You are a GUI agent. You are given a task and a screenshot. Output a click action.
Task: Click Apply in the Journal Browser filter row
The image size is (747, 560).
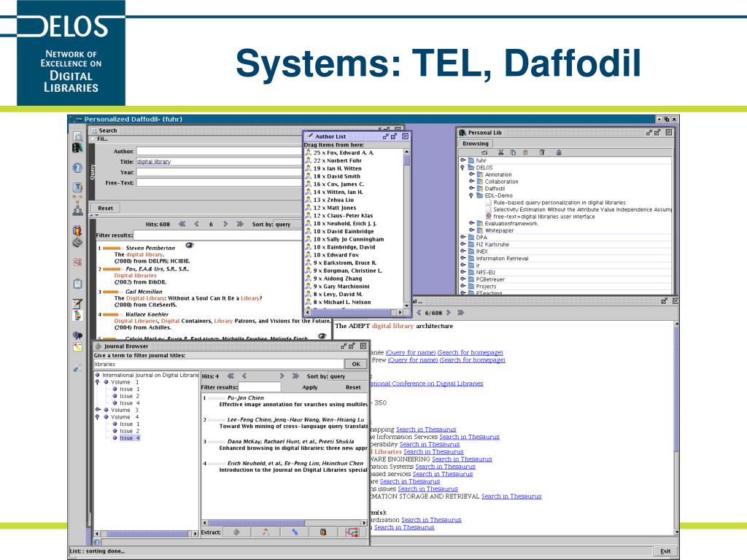(309, 387)
